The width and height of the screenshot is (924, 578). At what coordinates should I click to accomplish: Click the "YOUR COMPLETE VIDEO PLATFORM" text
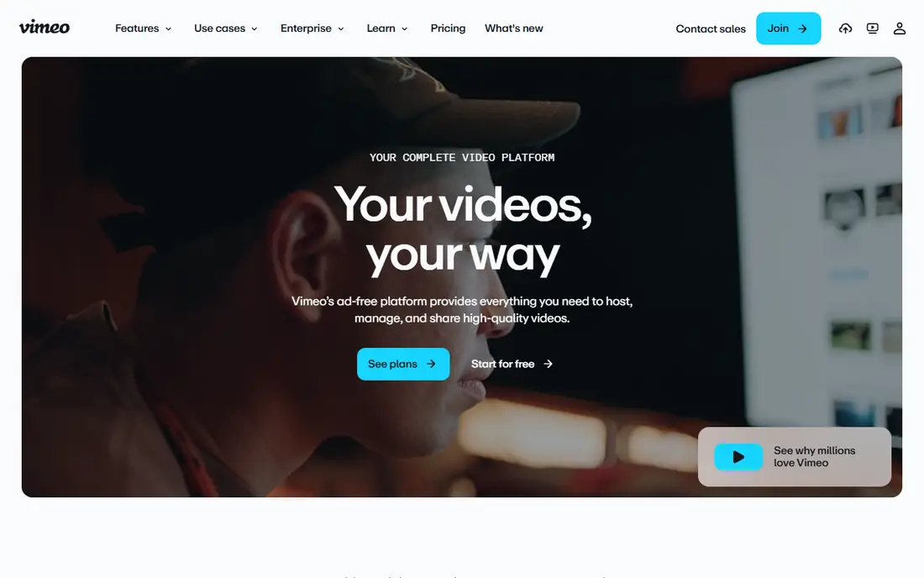pyautogui.click(x=462, y=157)
